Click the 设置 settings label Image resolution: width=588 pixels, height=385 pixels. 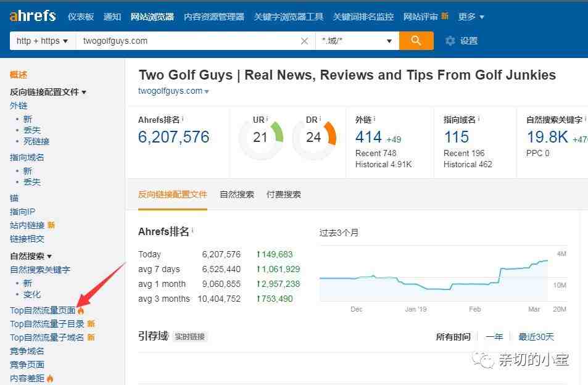click(469, 41)
